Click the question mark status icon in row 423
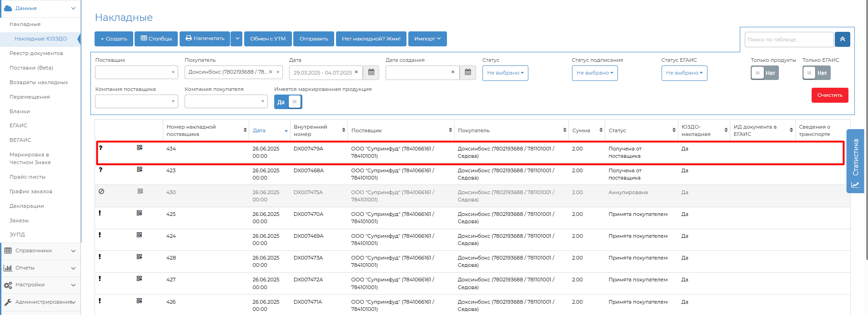 (x=100, y=170)
